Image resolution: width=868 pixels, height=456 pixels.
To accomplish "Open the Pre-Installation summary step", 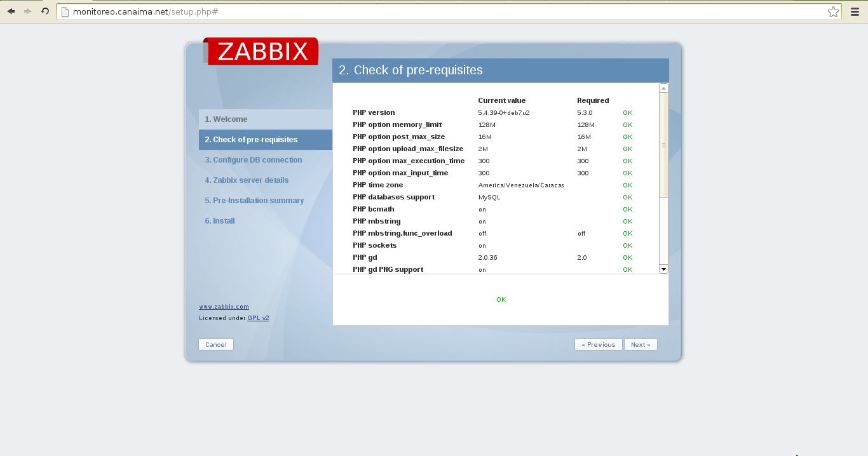I will pyautogui.click(x=254, y=200).
